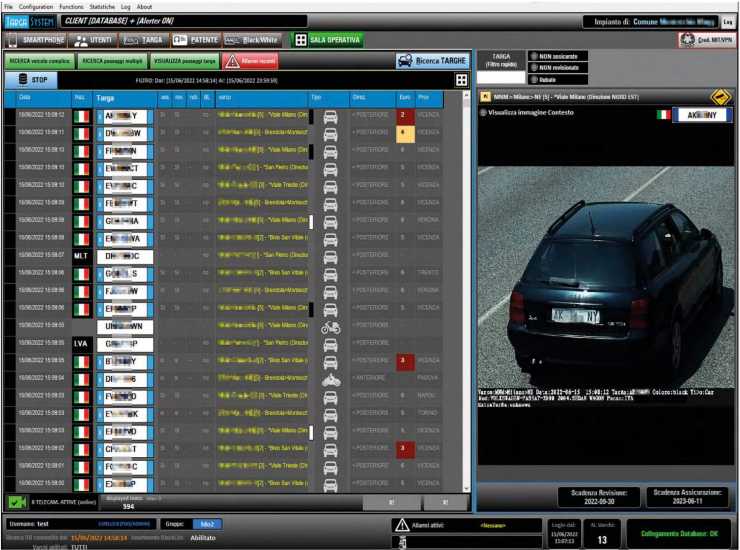The width and height of the screenshot is (740, 550).
Task: Open SALA OPERATIVA control room
Action: (327, 40)
